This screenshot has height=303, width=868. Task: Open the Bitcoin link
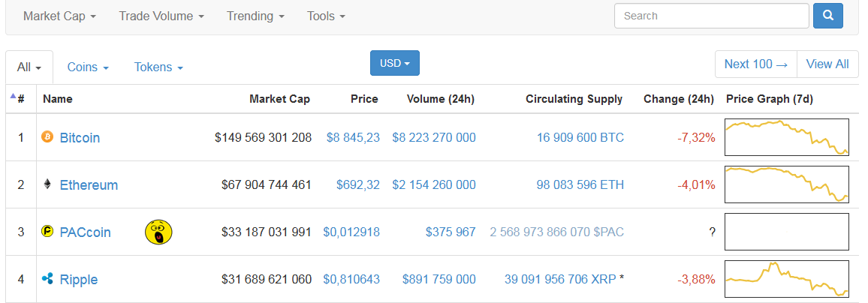[x=80, y=138]
